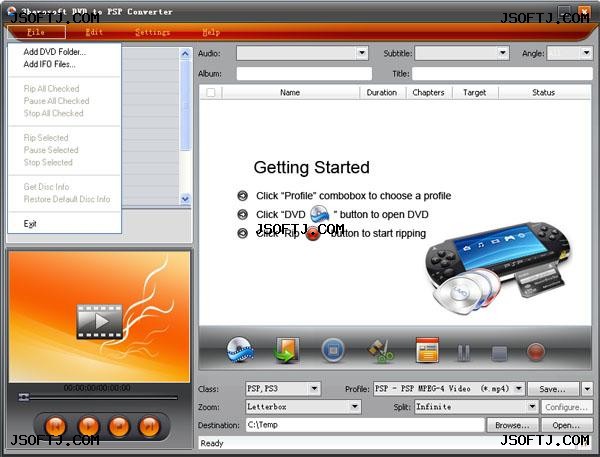Click the Pause ripping toolbar icon

[x=463, y=353]
